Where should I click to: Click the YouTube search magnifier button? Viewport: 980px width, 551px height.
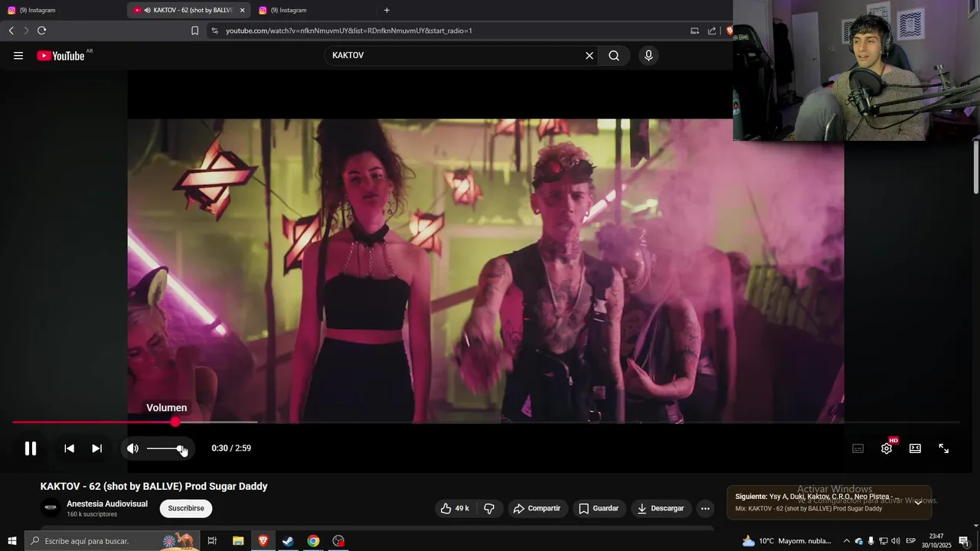coord(614,56)
